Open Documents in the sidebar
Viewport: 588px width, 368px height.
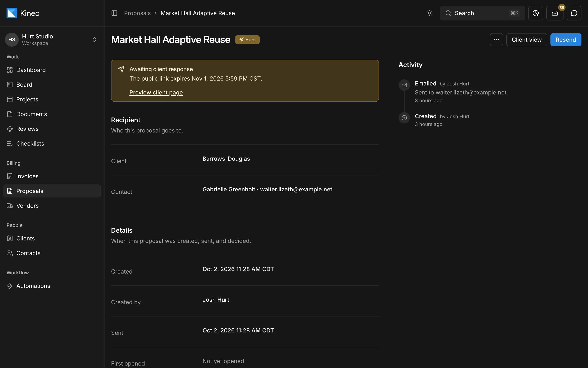(52, 114)
